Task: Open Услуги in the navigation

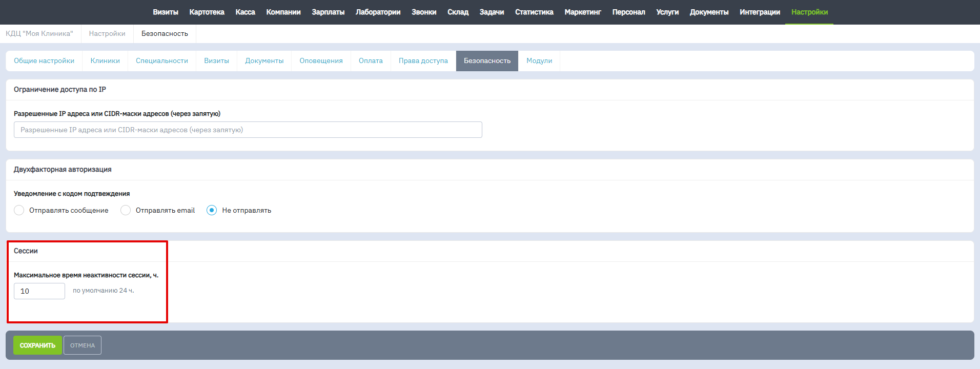Action: tap(667, 12)
